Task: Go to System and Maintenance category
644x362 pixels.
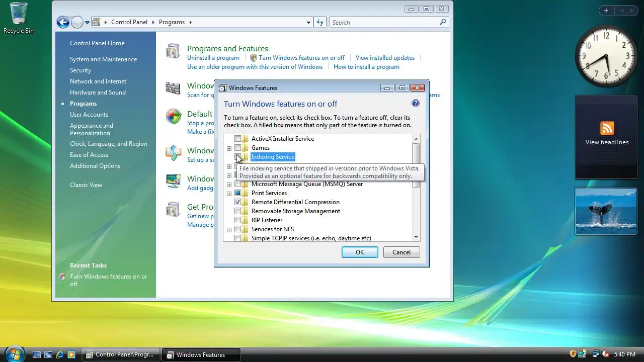Action: click(x=103, y=59)
